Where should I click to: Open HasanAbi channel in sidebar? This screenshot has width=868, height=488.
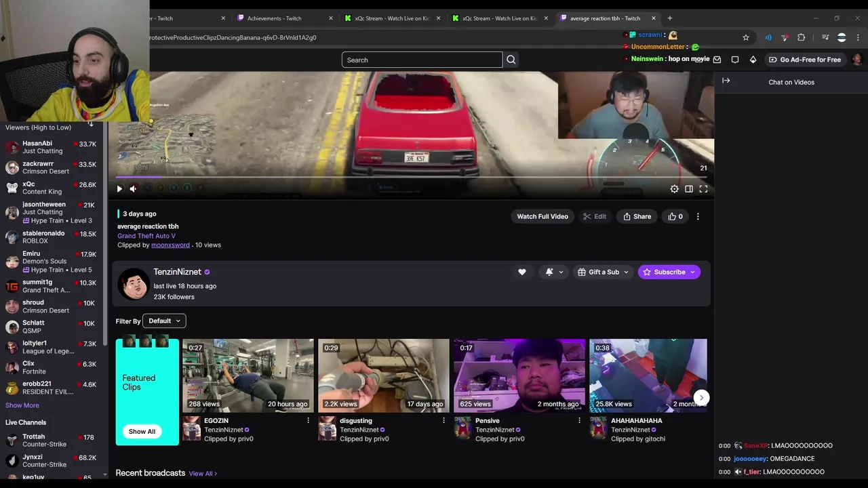[x=53, y=147]
